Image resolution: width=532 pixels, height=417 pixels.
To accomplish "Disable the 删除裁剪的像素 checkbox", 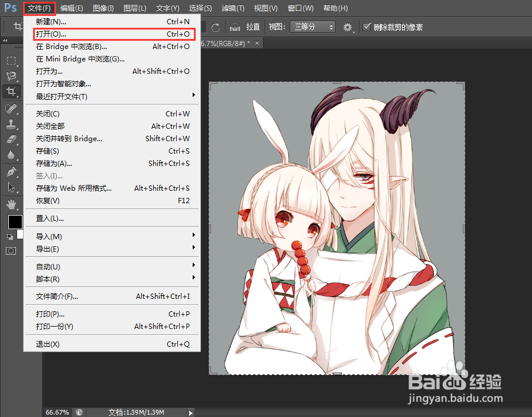I will coord(367,26).
